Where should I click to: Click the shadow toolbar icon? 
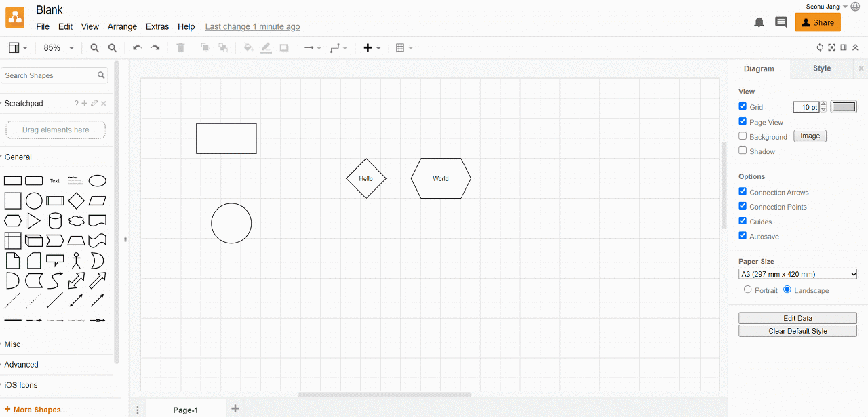tap(284, 48)
